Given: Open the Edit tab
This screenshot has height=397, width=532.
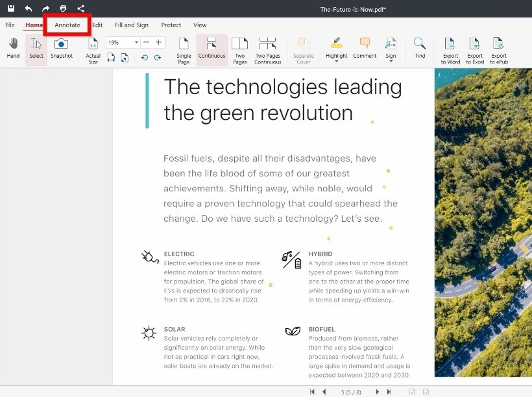Looking at the screenshot, I should (97, 25).
